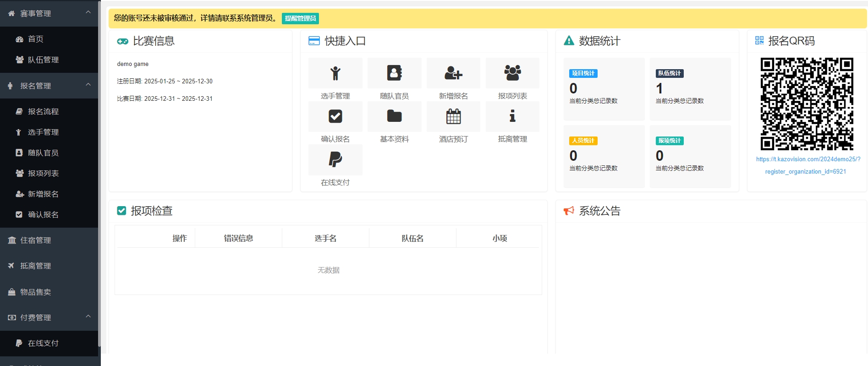Open 基本资料 folder icon

coord(394,116)
